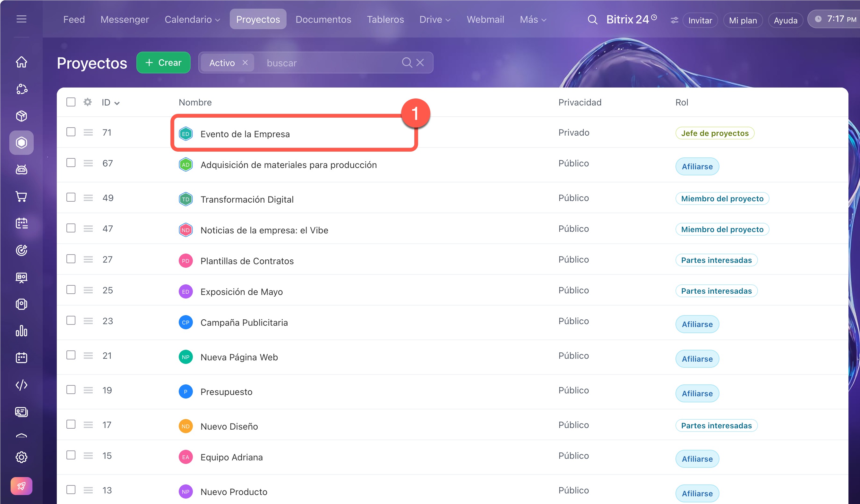Sort by the ID column
Viewport: 860px width, 504px height.
pyautogui.click(x=111, y=102)
